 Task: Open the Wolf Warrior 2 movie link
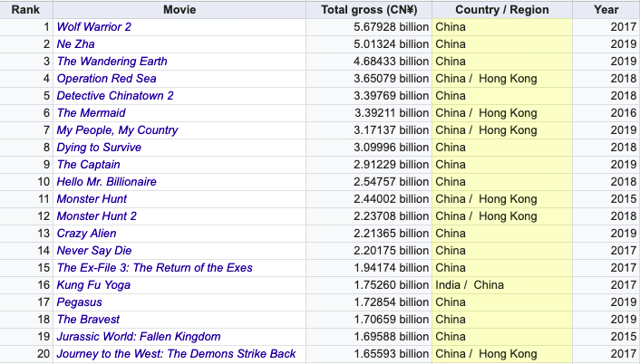click(x=93, y=27)
